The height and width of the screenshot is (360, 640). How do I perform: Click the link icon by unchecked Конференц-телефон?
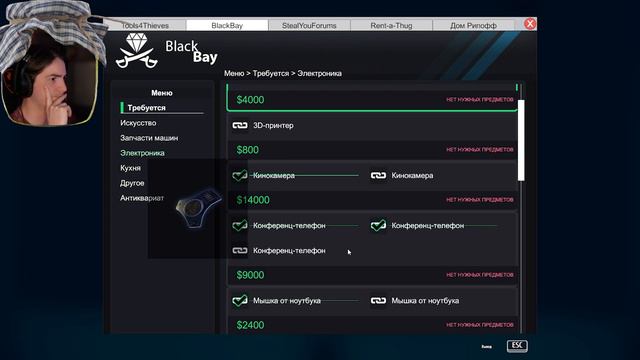[x=240, y=251]
